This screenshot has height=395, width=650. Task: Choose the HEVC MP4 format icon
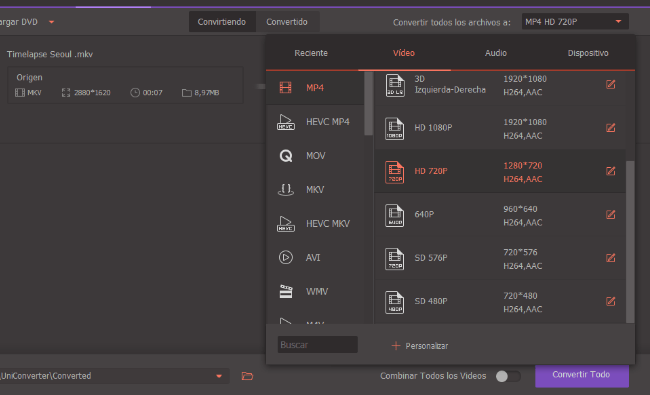286,122
